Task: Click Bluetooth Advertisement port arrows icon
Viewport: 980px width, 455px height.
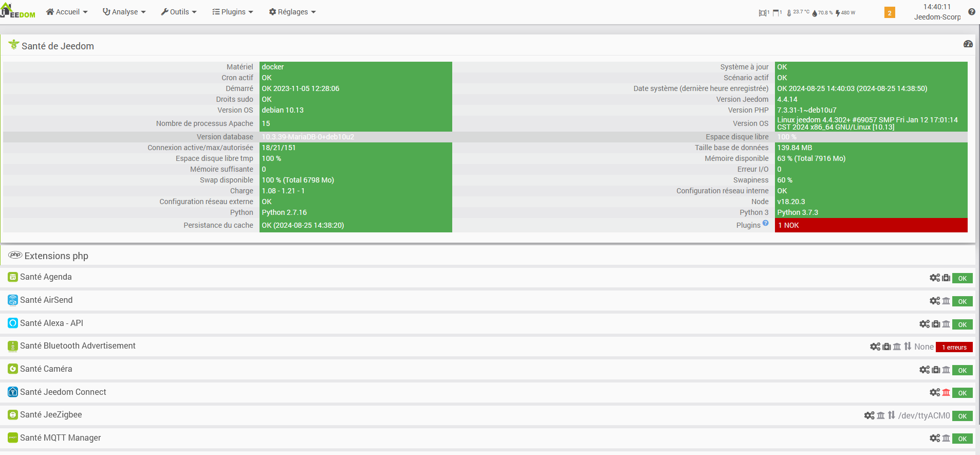Action: (x=908, y=346)
